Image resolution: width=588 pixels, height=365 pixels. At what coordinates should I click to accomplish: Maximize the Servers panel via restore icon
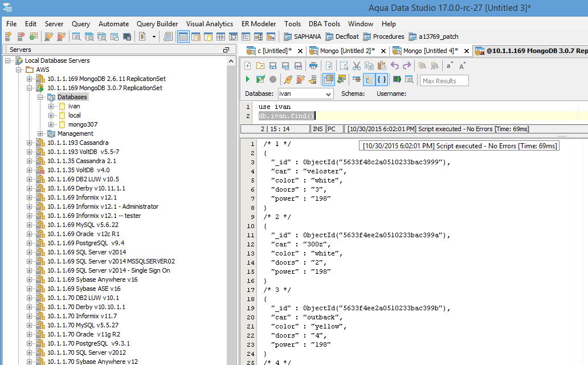(x=226, y=50)
